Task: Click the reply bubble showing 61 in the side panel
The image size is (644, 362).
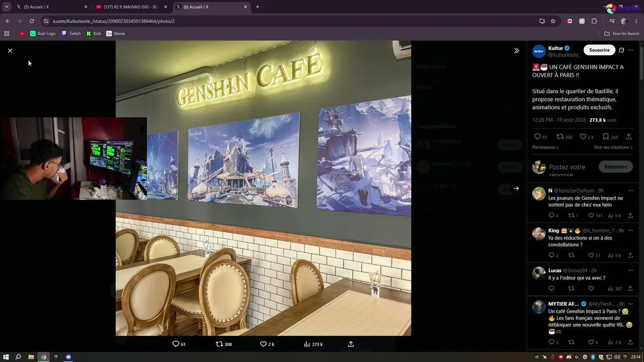Action: 537,137
